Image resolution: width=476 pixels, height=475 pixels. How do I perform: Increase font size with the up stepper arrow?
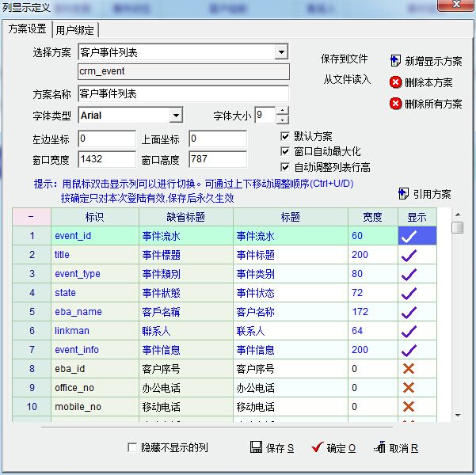point(282,111)
